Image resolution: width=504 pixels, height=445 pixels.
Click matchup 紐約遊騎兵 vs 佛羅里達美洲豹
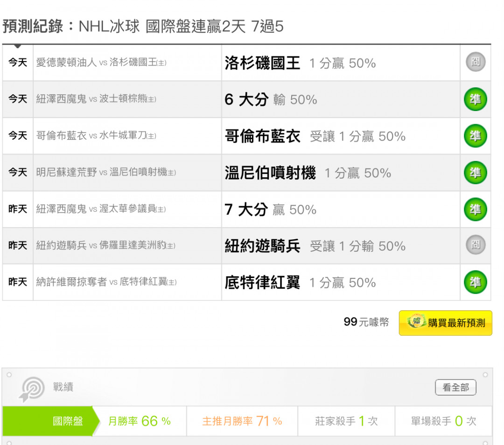(x=106, y=245)
